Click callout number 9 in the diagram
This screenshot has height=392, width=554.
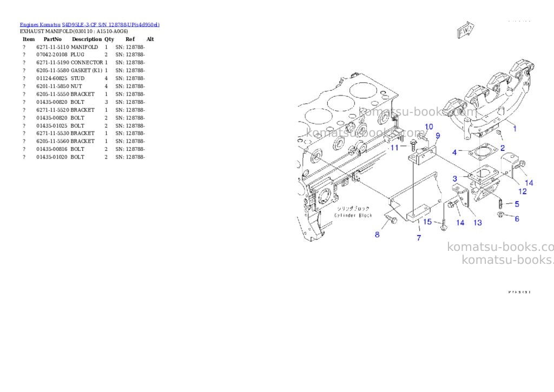pyautogui.click(x=438, y=136)
